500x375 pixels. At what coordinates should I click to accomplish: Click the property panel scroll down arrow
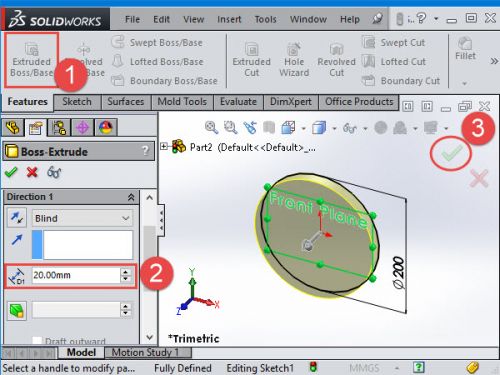coord(149,337)
